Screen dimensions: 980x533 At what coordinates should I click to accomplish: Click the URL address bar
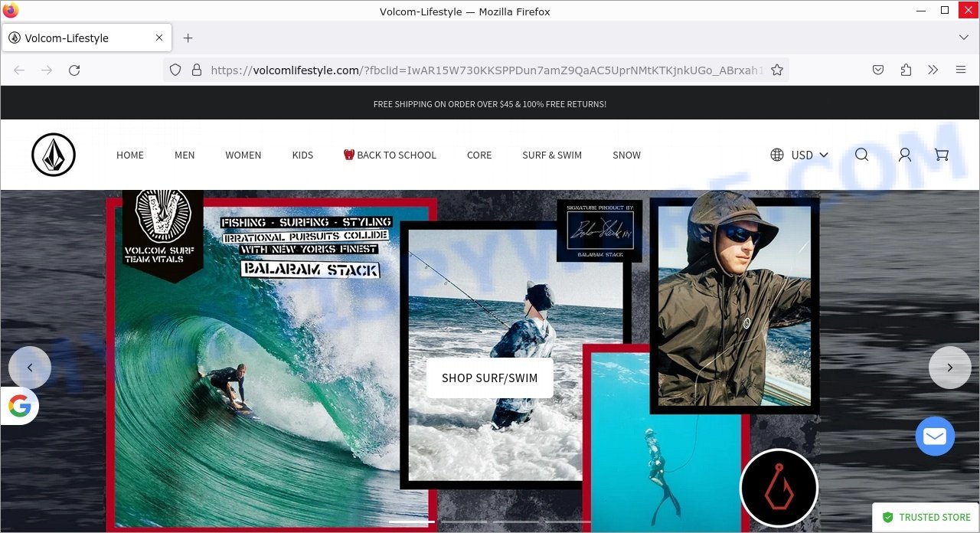(475, 70)
